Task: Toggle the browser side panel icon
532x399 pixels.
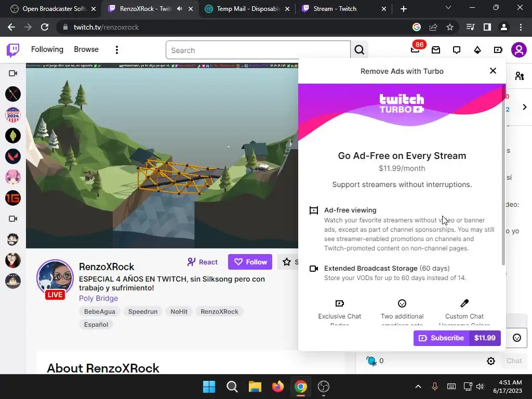Action: click(x=487, y=27)
